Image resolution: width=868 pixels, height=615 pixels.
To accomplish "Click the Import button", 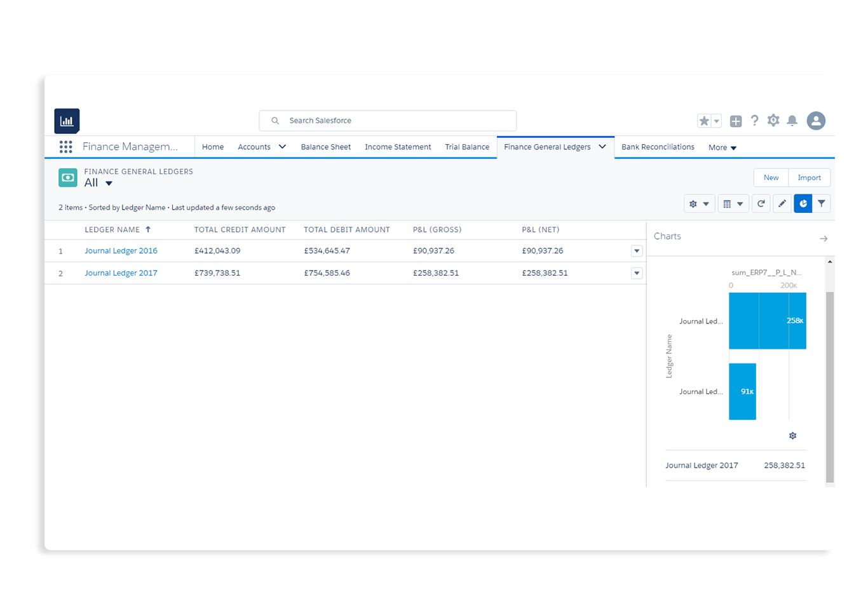I will (809, 178).
